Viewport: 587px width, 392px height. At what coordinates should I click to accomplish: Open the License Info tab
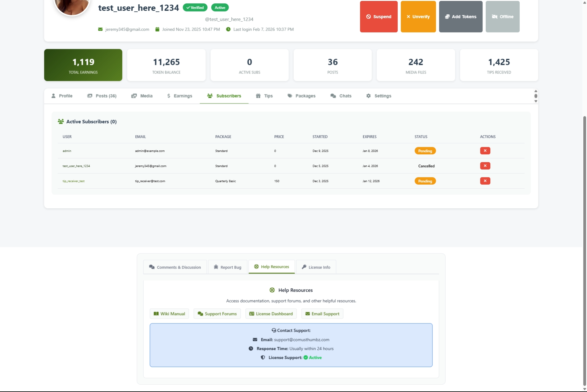click(316, 267)
